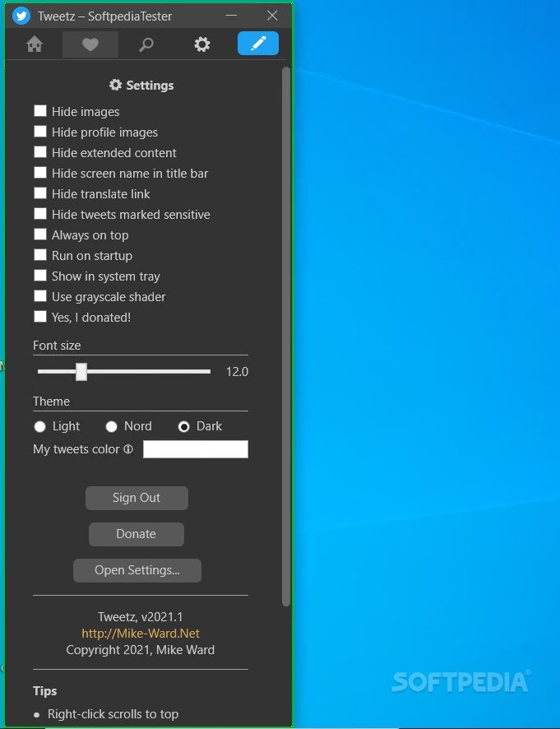Open the Home timeline tab
This screenshot has width=560, height=729.
35,44
